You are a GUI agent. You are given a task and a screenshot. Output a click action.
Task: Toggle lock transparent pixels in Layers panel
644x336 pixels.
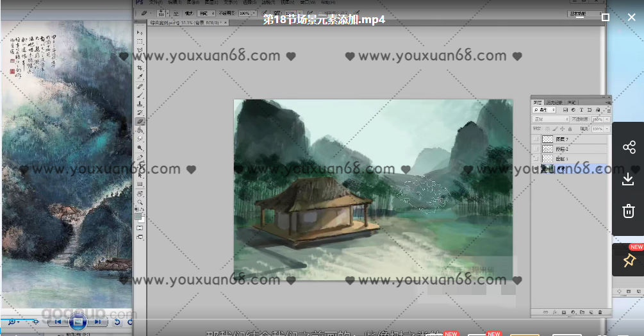coord(547,129)
